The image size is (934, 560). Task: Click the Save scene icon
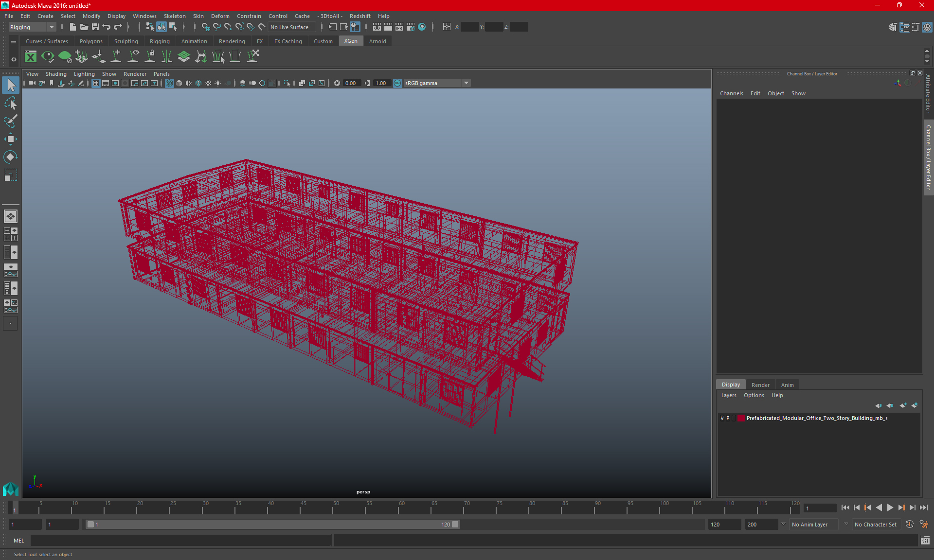tap(95, 27)
